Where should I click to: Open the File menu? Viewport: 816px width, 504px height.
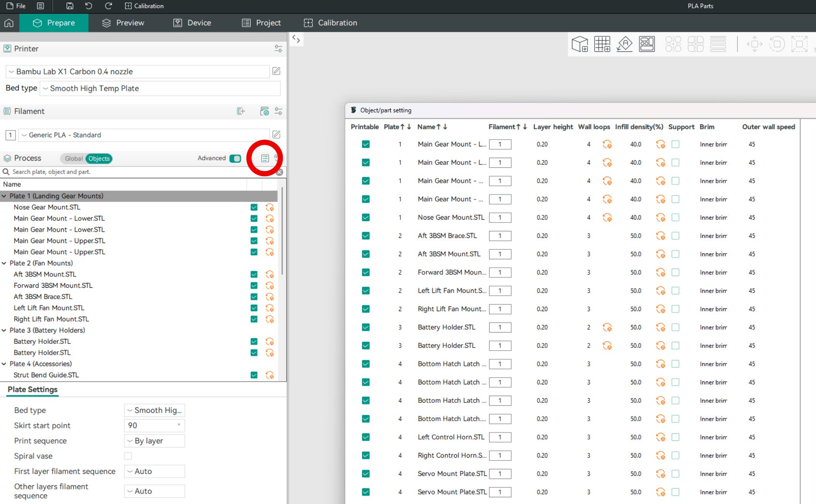tap(16, 6)
